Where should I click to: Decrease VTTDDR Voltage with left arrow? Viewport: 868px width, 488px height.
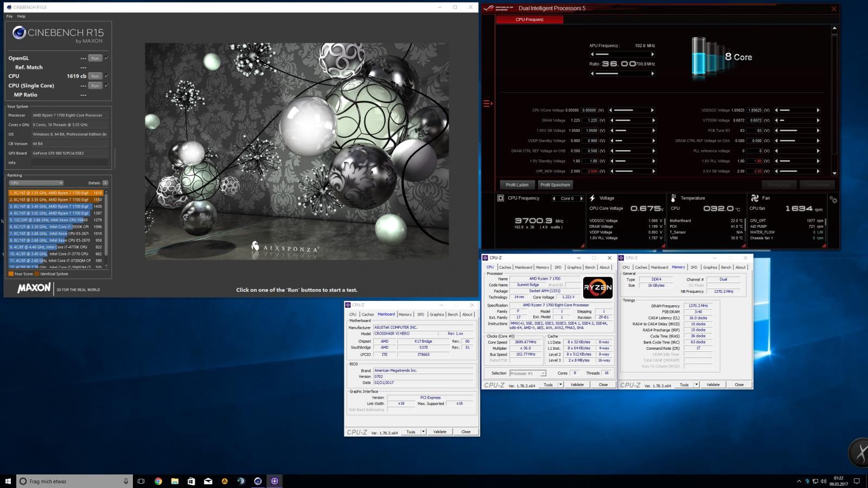pyautogui.click(x=776, y=120)
